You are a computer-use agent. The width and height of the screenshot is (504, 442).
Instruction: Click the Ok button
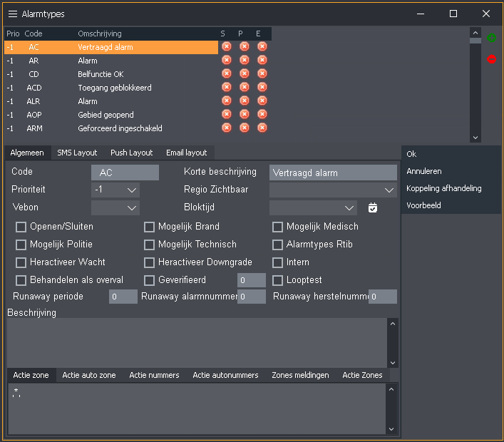tap(451, 154)
